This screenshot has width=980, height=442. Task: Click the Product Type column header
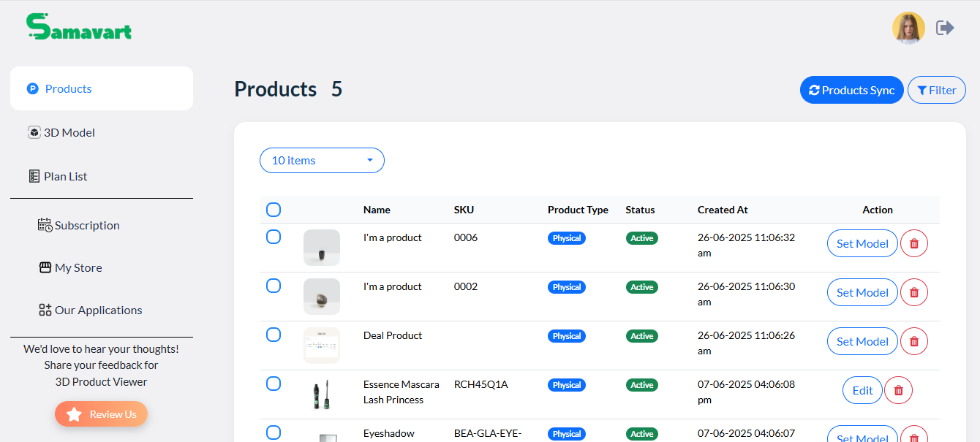(x=578, y=210)
